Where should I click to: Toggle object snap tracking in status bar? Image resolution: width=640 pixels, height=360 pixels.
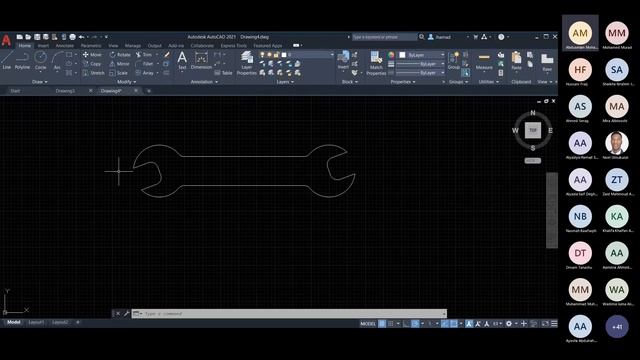444,324
